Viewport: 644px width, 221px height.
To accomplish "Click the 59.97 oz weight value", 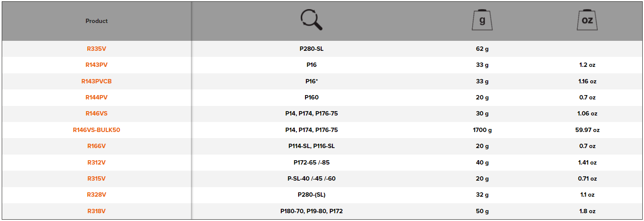I will point(587,130).
